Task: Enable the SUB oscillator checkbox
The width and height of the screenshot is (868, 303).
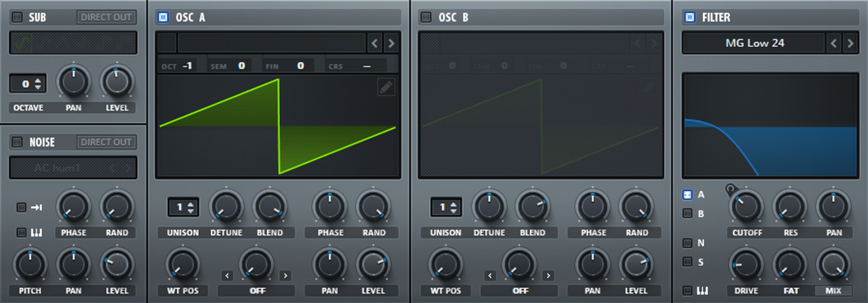Action: coord(17,17)
